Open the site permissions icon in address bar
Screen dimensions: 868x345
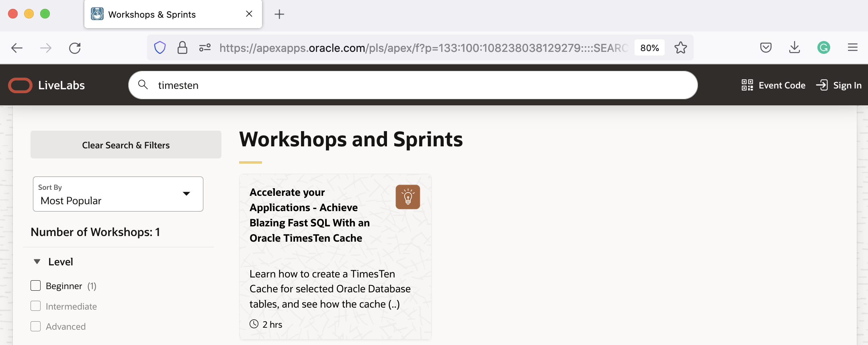tap(205, 48)
